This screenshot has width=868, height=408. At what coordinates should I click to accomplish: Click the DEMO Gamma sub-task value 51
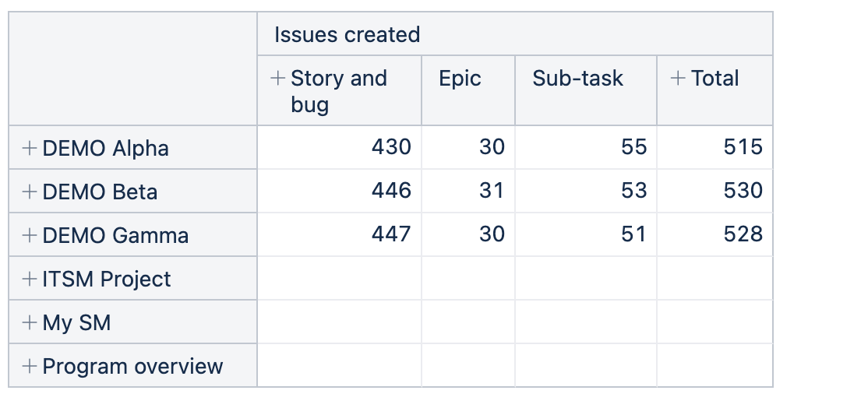pyautogui.click(x=633, y=234)
